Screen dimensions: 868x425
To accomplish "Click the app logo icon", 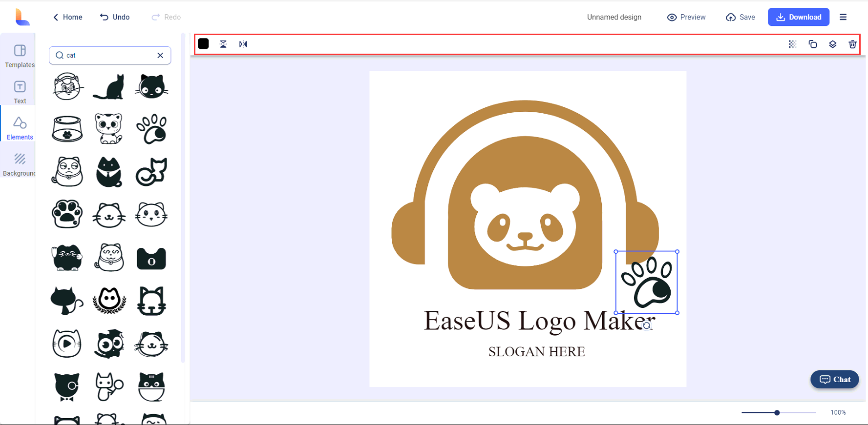I will tap(22, 17).
